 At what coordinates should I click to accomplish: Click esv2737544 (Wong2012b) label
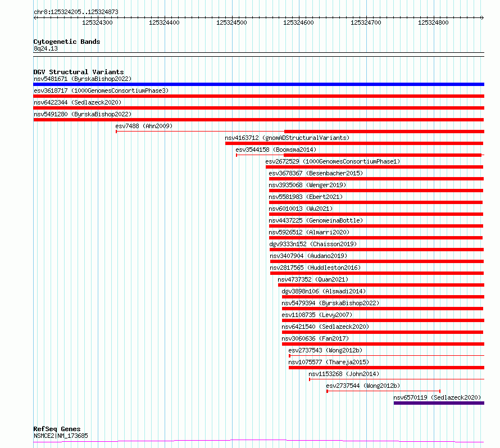coord(363,386)
